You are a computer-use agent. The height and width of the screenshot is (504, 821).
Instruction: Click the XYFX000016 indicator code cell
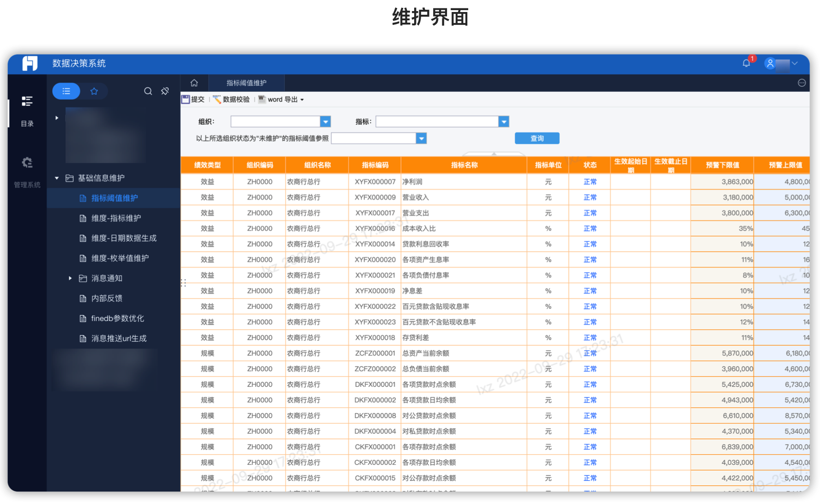click(375, 228)
